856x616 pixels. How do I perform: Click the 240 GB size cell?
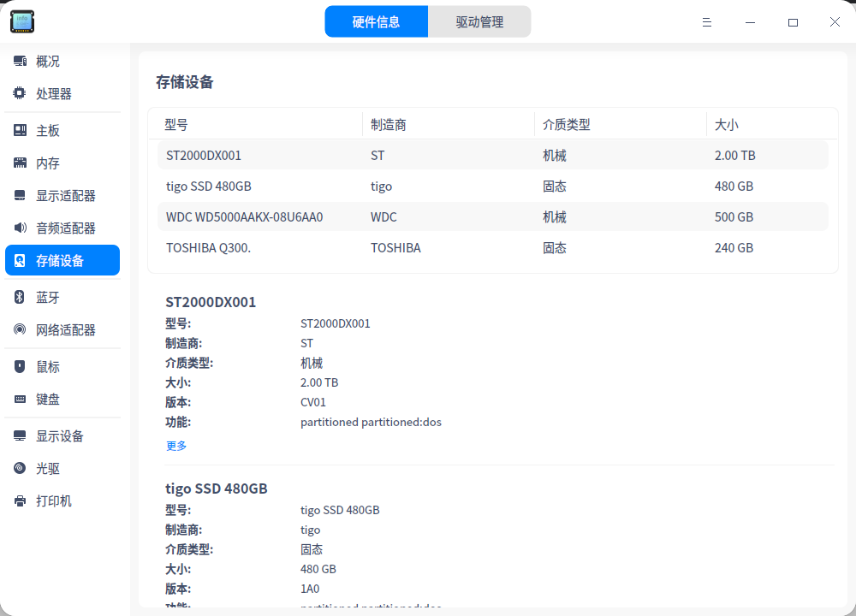[x=734, y=248]
